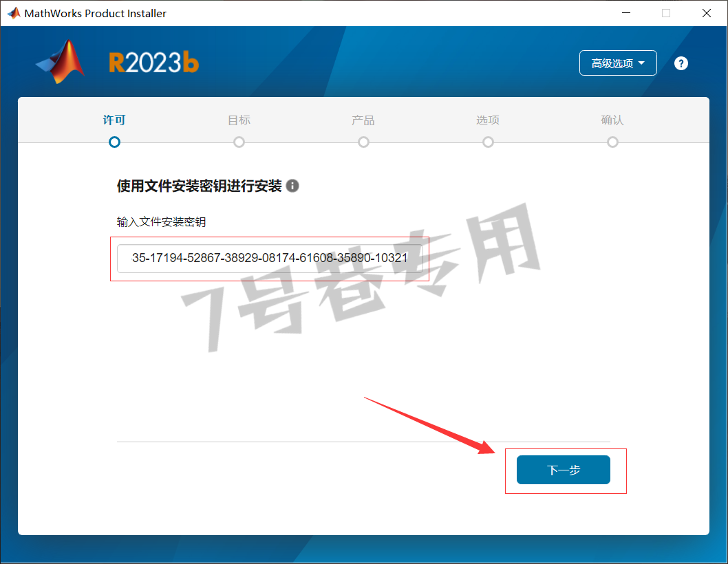Click the 目标 step circle marker
Viewport: 728px width, 564px height.
[x=239, y=142]
